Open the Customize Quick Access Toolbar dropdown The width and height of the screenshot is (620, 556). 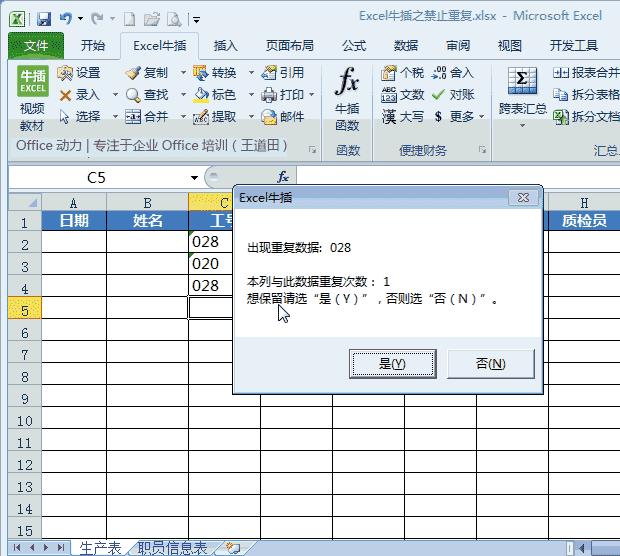196,19
